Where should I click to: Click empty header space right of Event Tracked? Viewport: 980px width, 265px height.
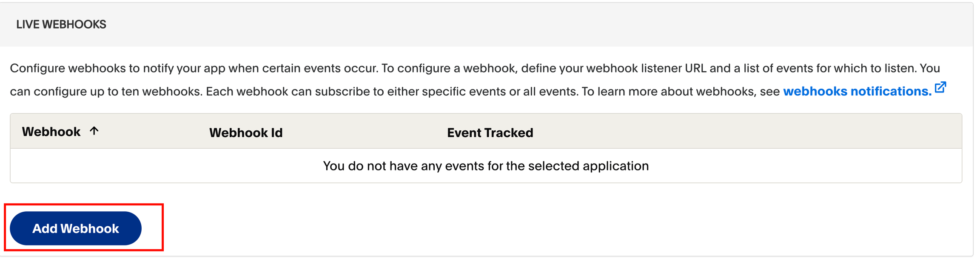(744, 132)
